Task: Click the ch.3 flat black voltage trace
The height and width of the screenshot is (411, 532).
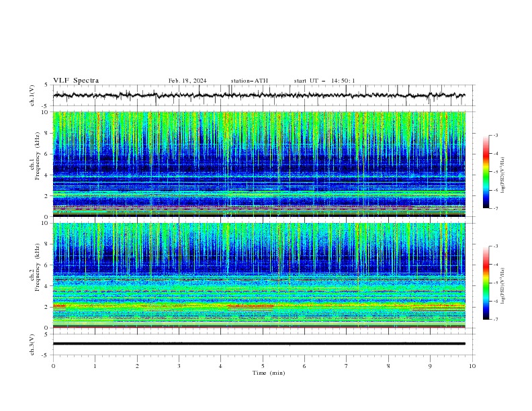Action: pyautogui.click(x=259, y=344)
